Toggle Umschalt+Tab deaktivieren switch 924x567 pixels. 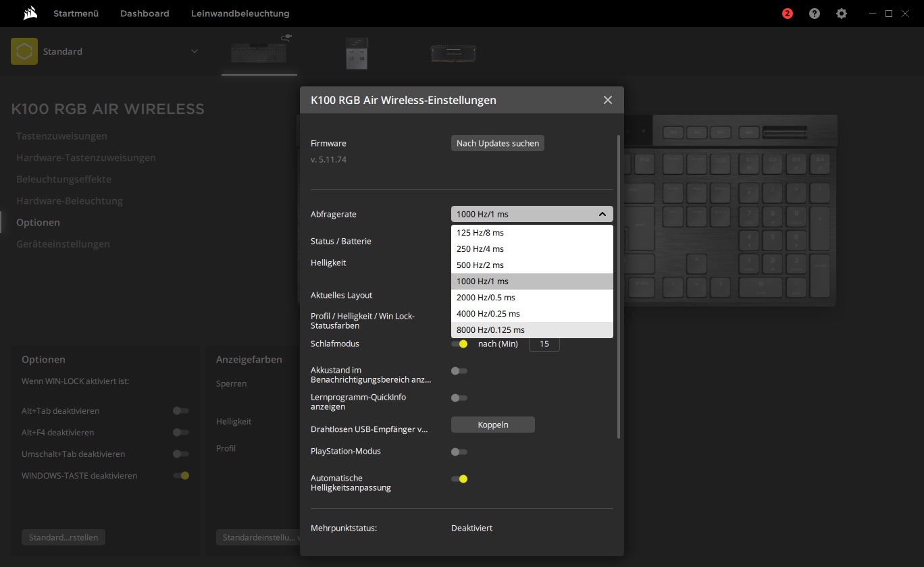point(180,454)
